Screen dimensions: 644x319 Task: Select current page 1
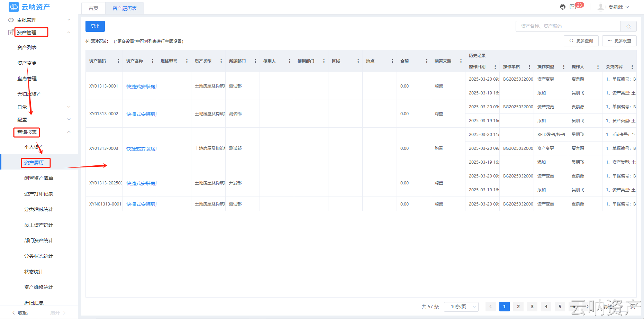tap(505, 307)
